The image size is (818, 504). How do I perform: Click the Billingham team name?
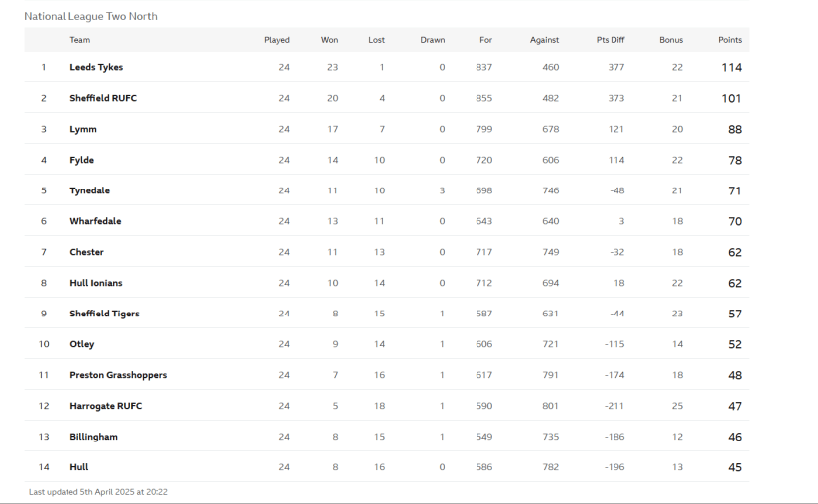94,437
